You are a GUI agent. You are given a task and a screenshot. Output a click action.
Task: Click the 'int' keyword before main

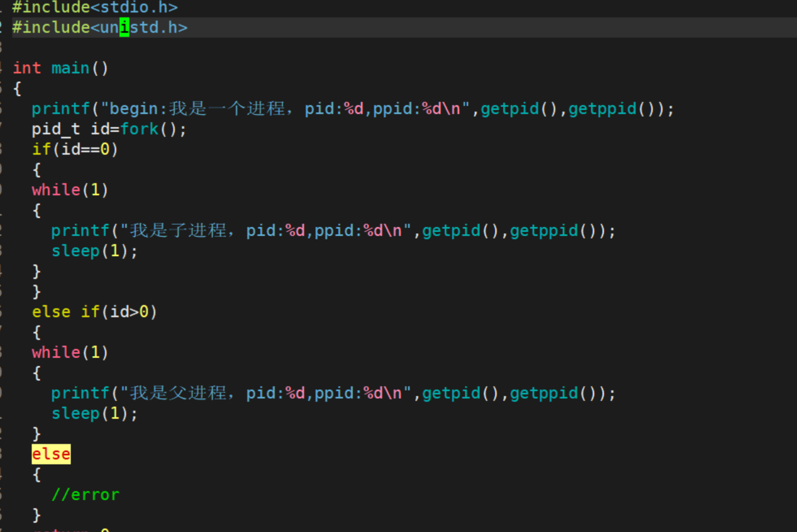[x=27, y=68]
